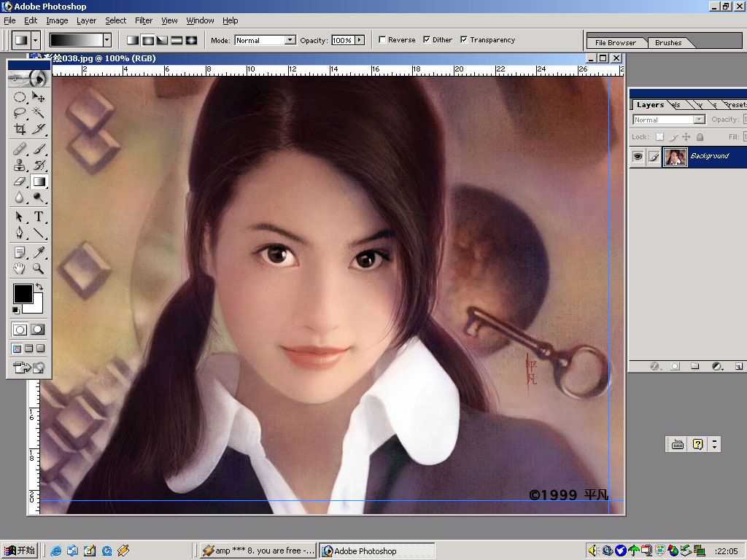Select the Zoom magnifier tool
The height and width of the screenshot is (560, 747).
[x=39, y=268]
